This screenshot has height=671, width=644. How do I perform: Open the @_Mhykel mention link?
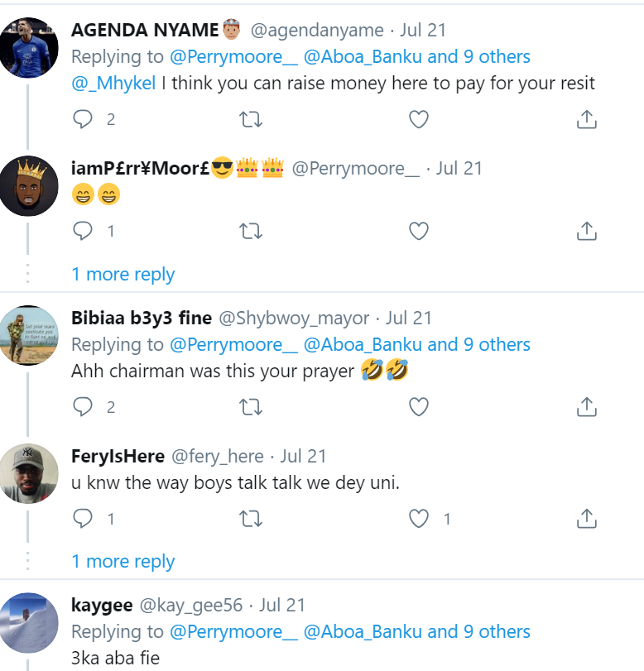[x=113, y=84]
